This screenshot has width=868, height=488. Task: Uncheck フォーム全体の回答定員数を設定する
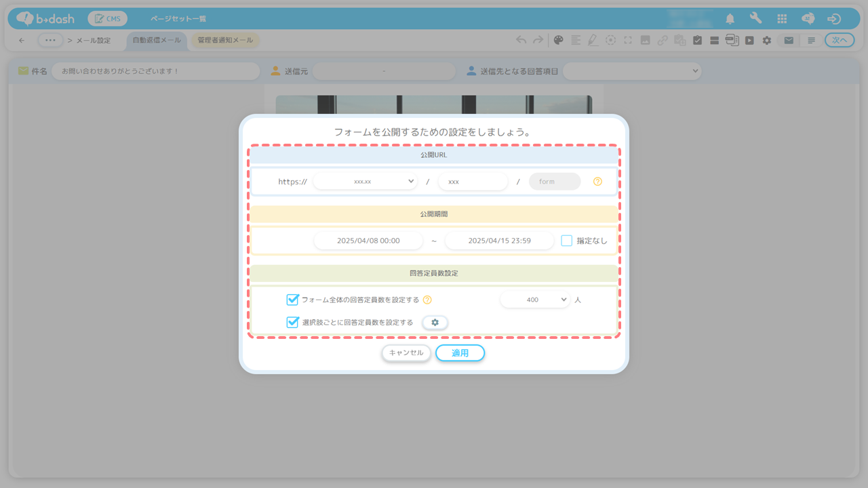tap(292, 300)
